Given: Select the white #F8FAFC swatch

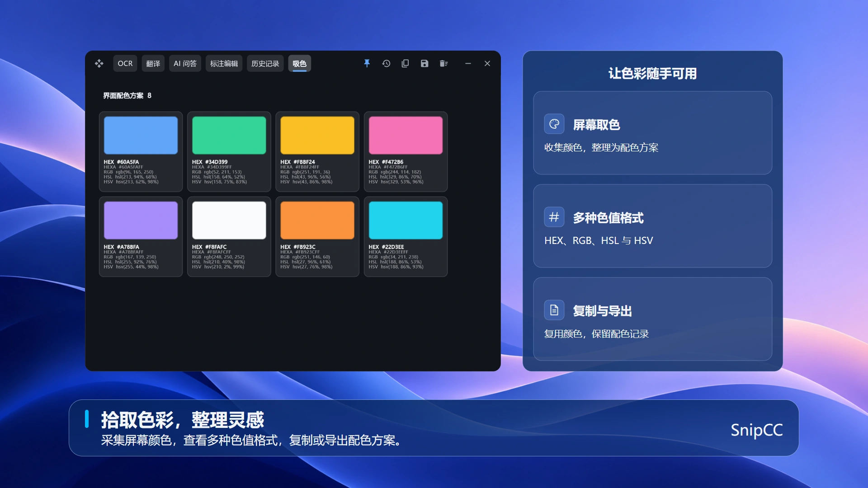Looking at the screenshot, I should [x=229, y=220].
